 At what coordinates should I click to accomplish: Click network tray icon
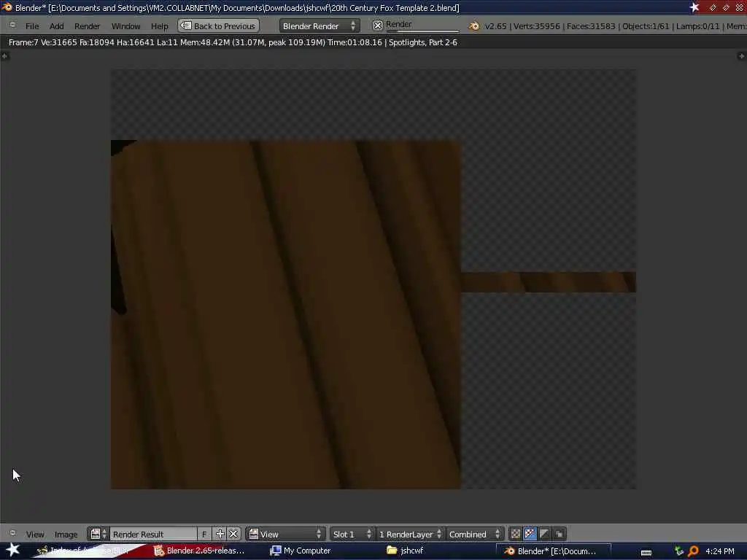click(x=679, y=551)
